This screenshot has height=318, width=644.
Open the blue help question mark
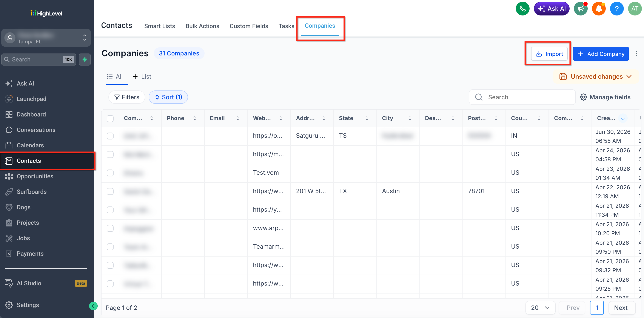click(617, 9)
